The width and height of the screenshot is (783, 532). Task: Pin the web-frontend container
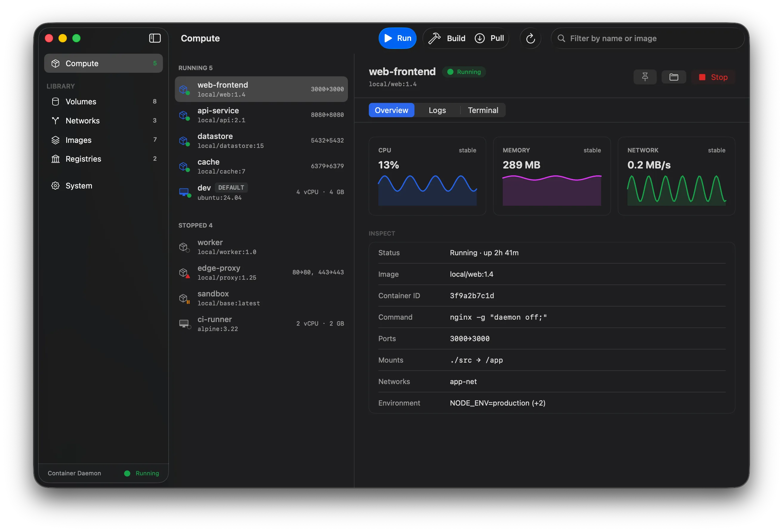pos(645,77)
